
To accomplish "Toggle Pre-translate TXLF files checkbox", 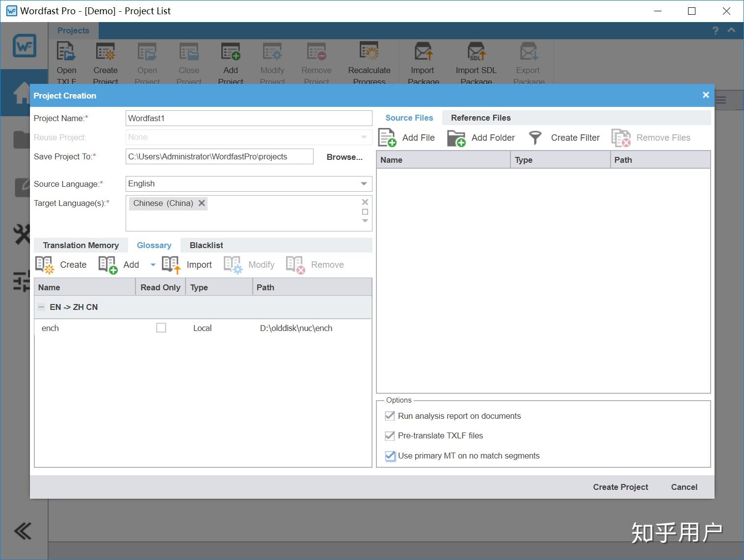I will pos(390,435).
